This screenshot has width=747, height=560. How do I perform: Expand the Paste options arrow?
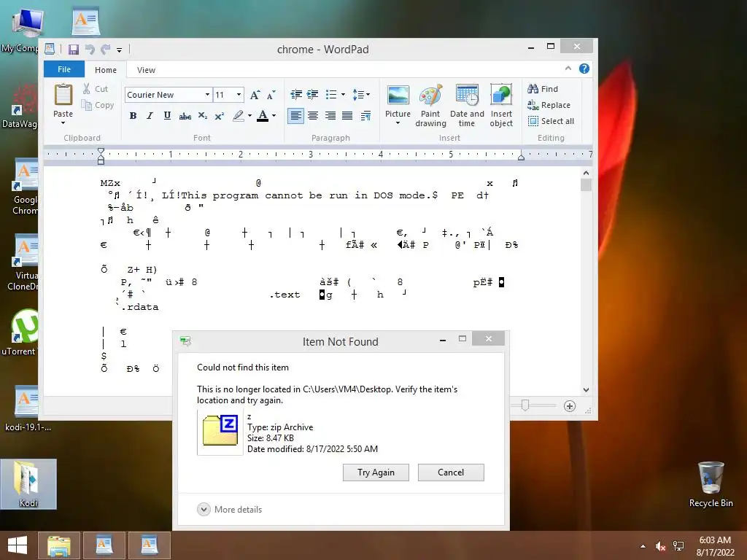point(63,122)
